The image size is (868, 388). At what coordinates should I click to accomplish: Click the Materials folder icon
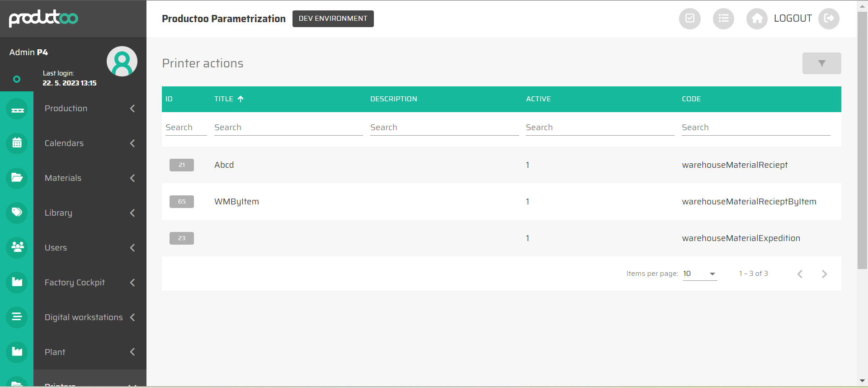click(17, 178)
